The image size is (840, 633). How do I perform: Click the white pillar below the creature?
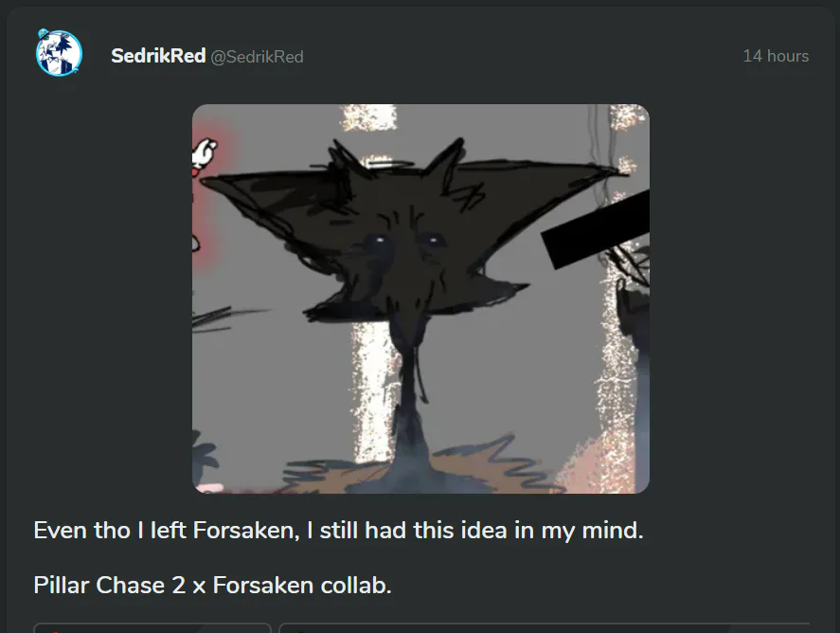point(375,391)
